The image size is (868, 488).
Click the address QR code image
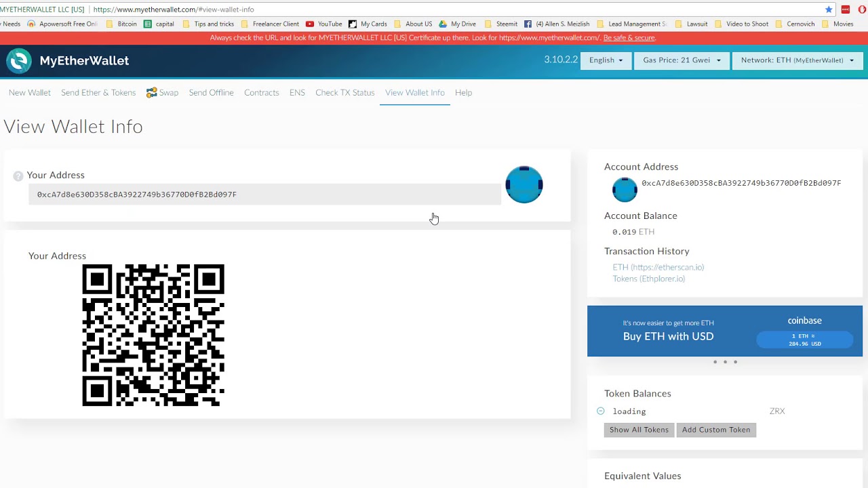point(153,335)
